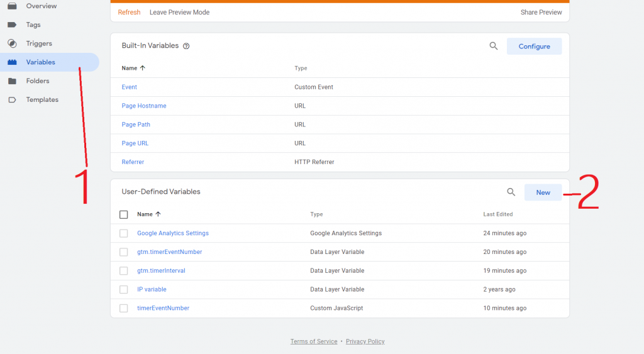The width and height of the screenshot is (644, 354).
Task: Click the Custom Event type cell
Action: pyautogui.click(x=314, y=87)
